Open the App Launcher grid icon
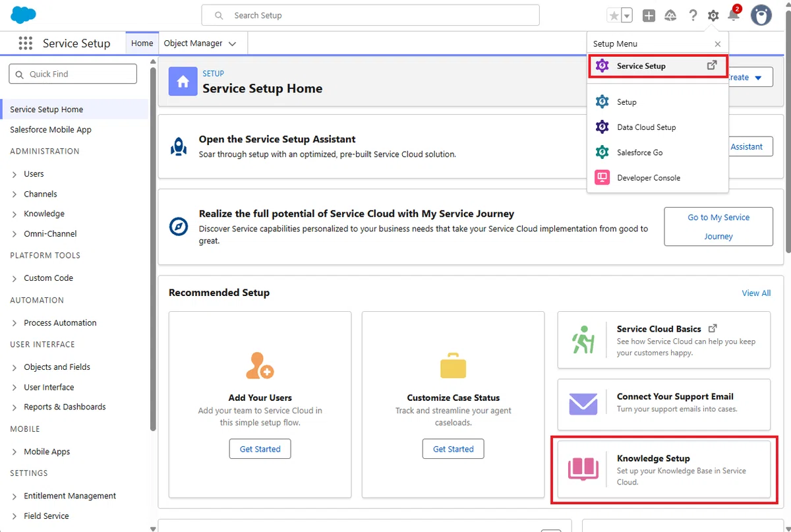Screen dimensions: 791x532 (25, 44)
